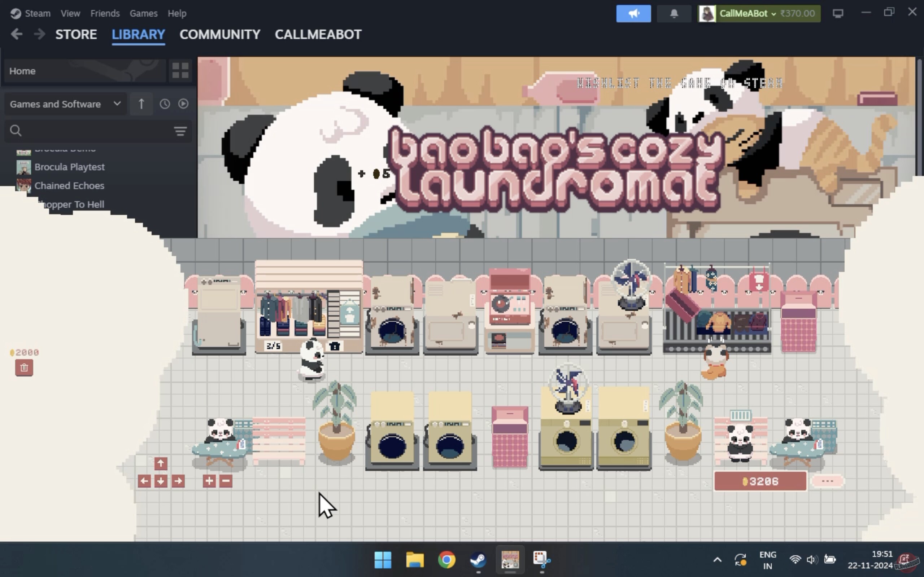Click the Steam friends/screen display icon top right
The image size is (924, 577).
(x=838, y=13)
